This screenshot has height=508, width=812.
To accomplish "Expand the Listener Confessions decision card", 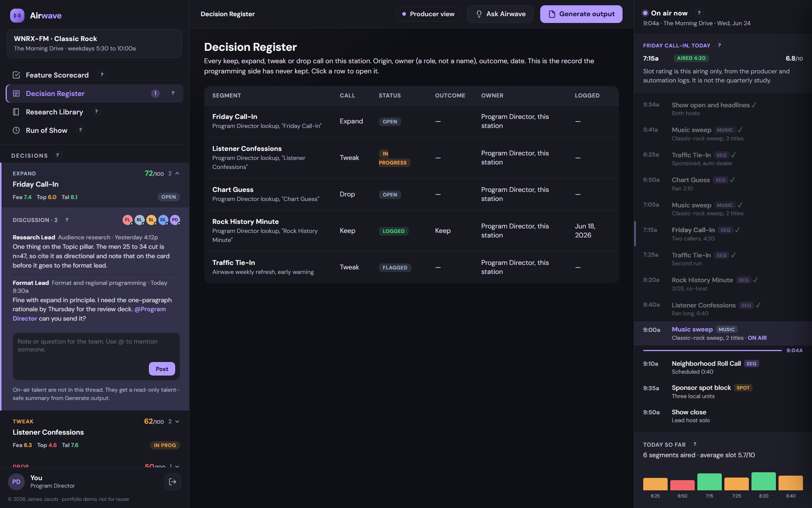I will tap(177, 421).
